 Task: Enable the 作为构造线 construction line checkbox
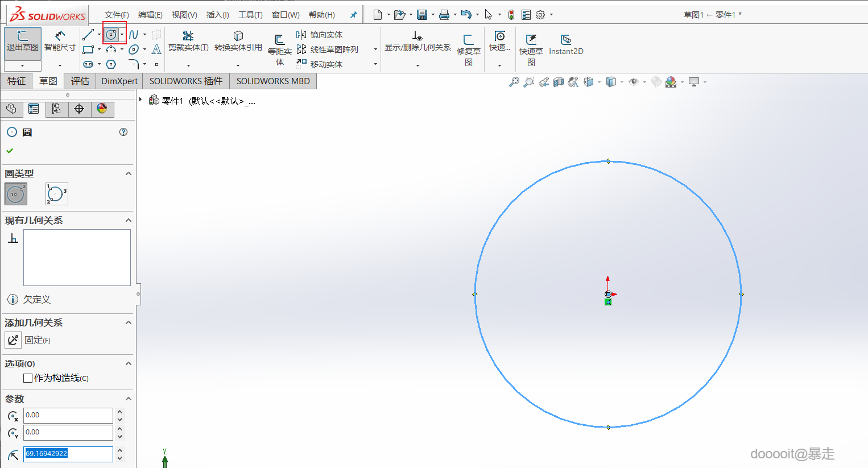28,378
